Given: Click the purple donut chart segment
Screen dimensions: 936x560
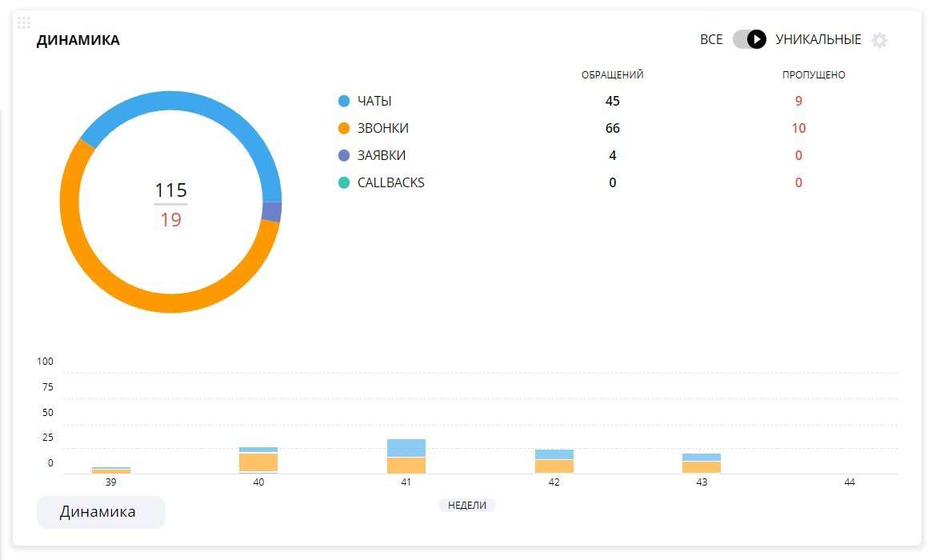Looking at the screenshot, I should point(272,212).
